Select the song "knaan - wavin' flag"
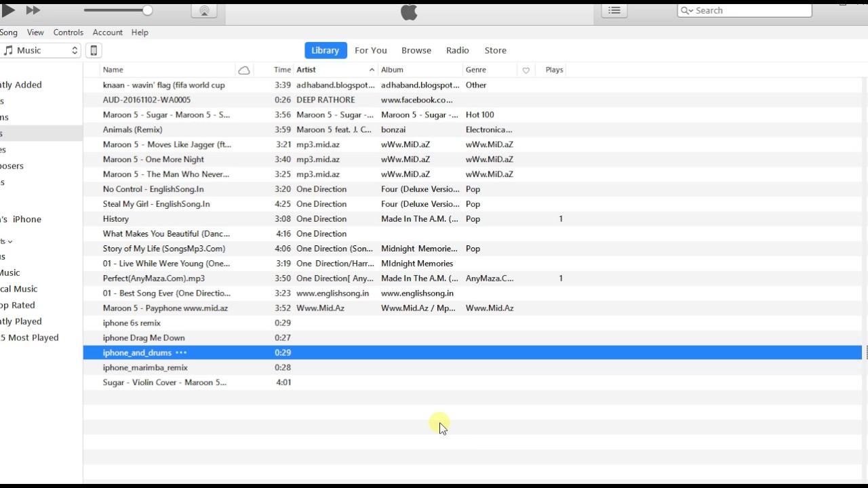The width and height of the screenshot is (868, 488). (x=163, y=85)
